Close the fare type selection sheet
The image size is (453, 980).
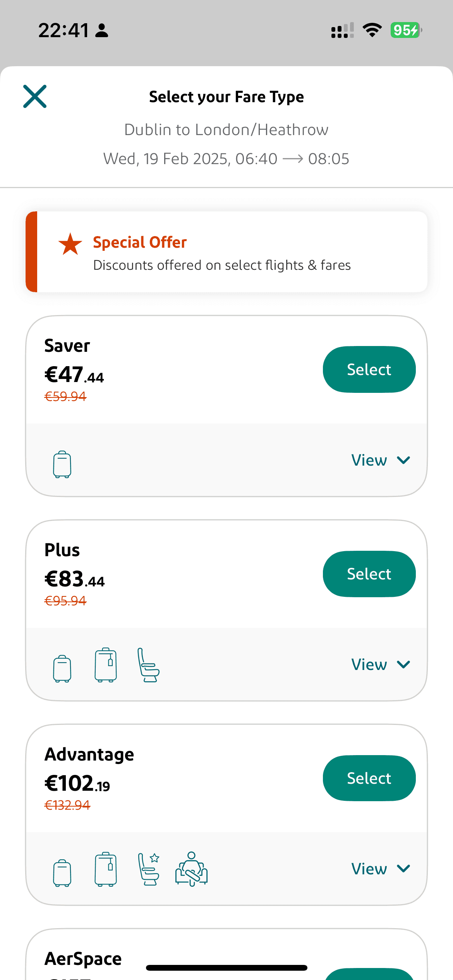pos(35,96)
